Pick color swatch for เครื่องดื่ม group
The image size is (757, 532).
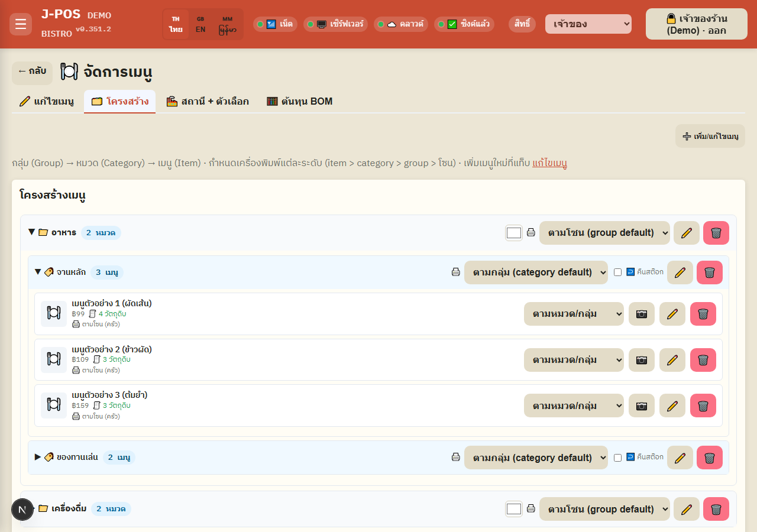click(514, 509)
